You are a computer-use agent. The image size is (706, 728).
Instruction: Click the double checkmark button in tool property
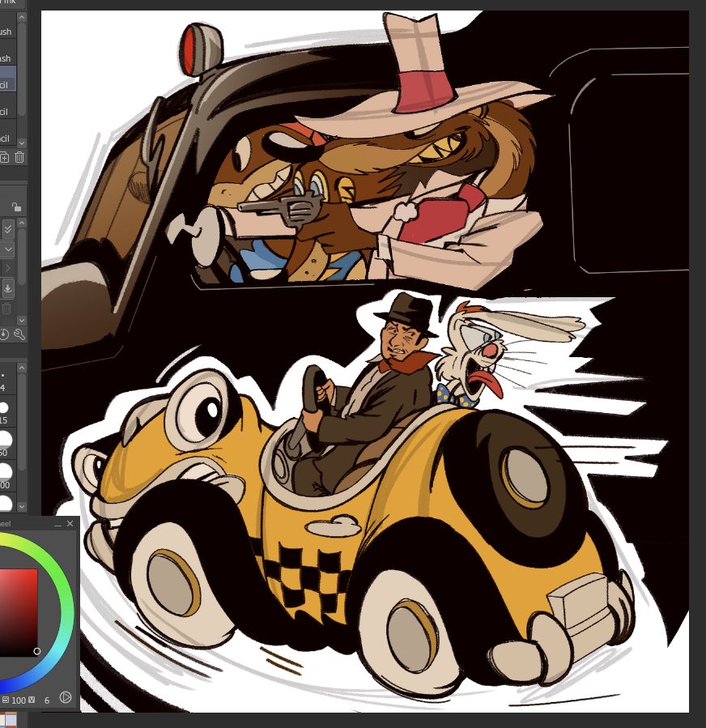8,229
